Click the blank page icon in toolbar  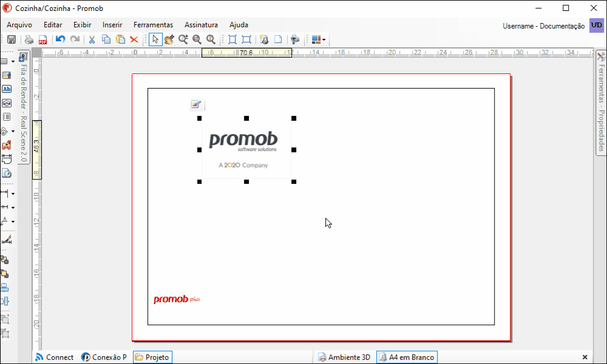point(278,39)
